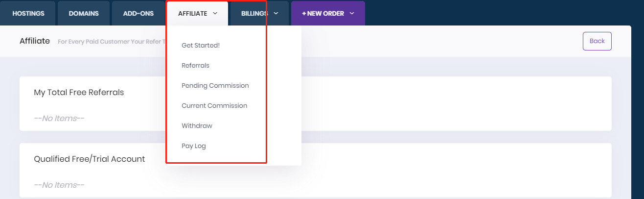This screenshot has height=199, width=644.
Task: Open the Withdraw menu option
Action: point(197,125)
